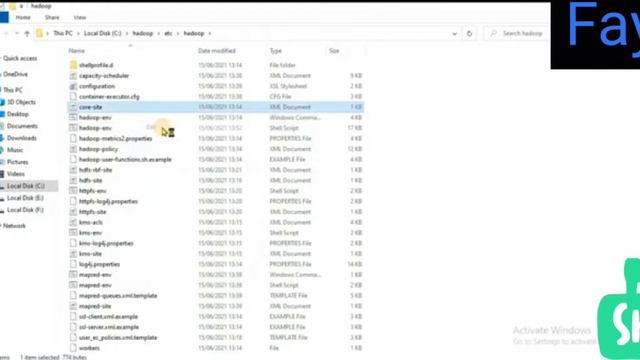The width and height of the screenshot is (640, 360).
Task: Click the workers file icon
Action: 73,348
